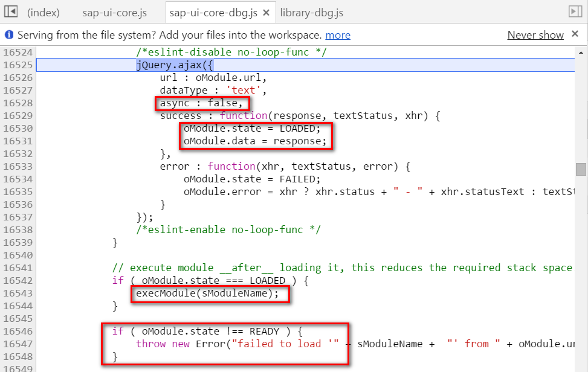Click 'oModule.state === LOADED' condition
Image resolution: width=588 pixels, height=372 pixels.
(213, 281)
